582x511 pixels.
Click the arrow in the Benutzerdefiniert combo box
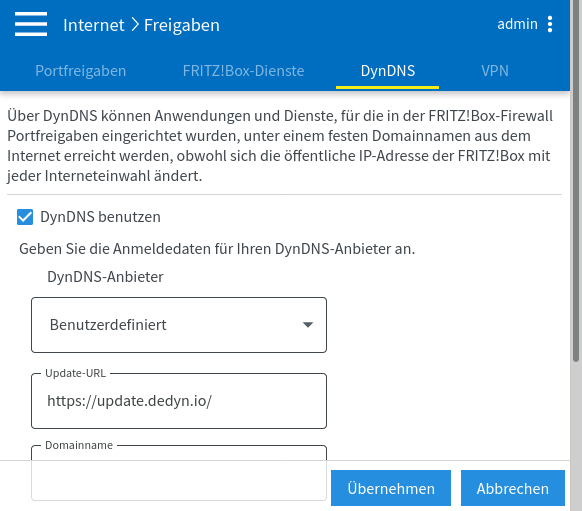coord(308,325)
